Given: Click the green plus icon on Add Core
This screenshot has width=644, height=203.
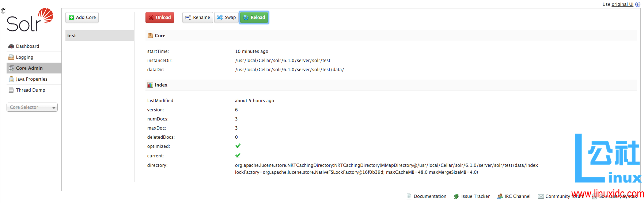Looking at the screenshot, I should click(71, 18).
